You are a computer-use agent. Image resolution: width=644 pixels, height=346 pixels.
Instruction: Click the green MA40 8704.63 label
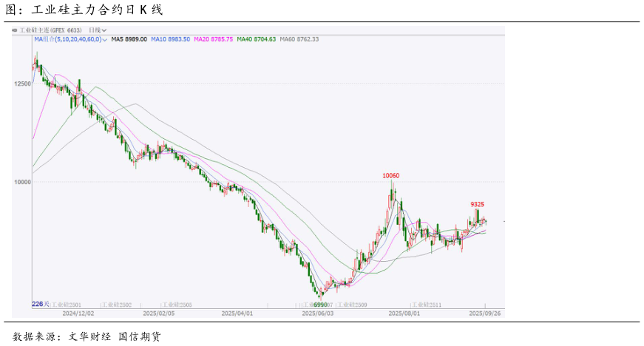(257, 38)
